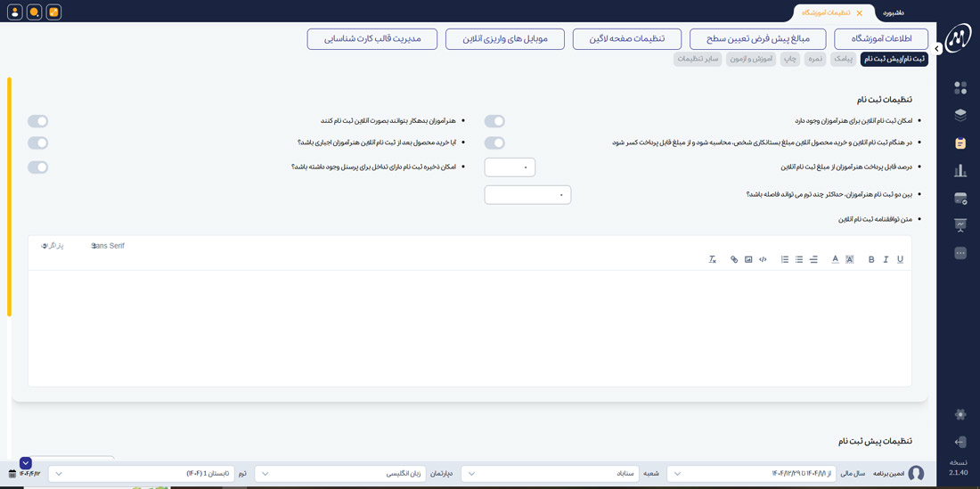
Task: Insert bullet list in editor
Action: coord(799,260)
